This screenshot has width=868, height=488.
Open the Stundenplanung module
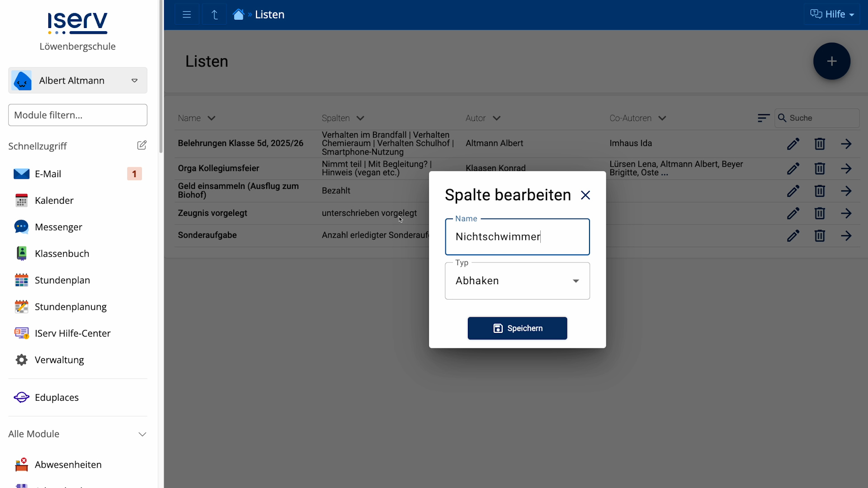click(71, 307)
